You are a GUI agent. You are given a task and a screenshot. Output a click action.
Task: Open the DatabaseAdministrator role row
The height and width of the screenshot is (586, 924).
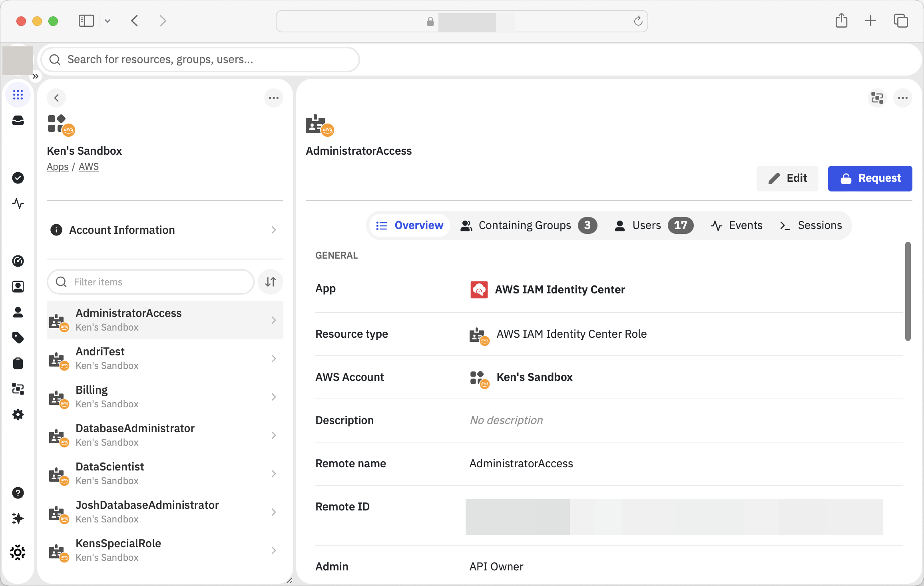(x=165, y=435)
